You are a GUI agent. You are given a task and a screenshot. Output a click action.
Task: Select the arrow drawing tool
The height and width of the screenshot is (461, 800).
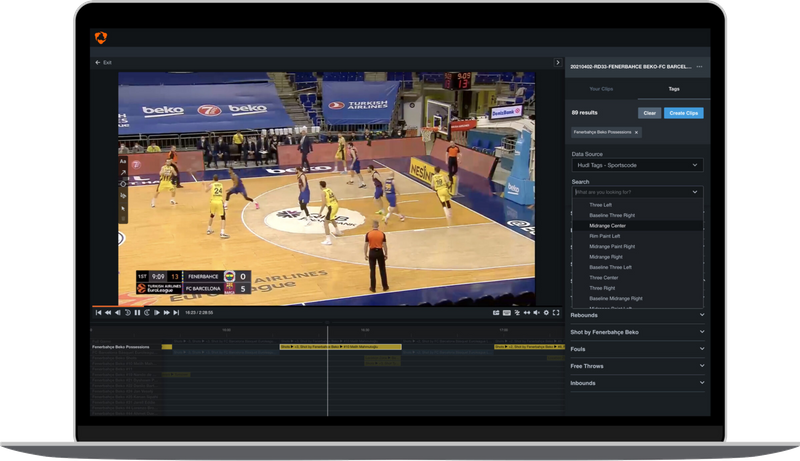point(123,172)
